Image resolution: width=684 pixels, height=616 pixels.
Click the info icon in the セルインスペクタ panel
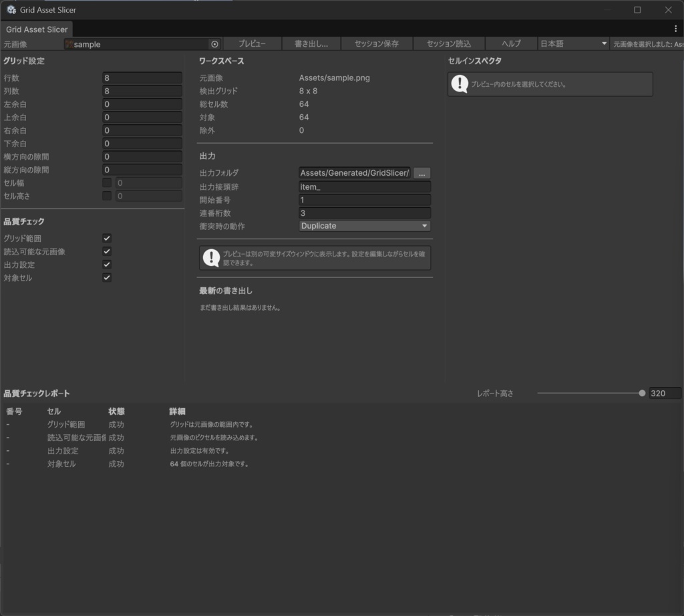click(460, 84)
